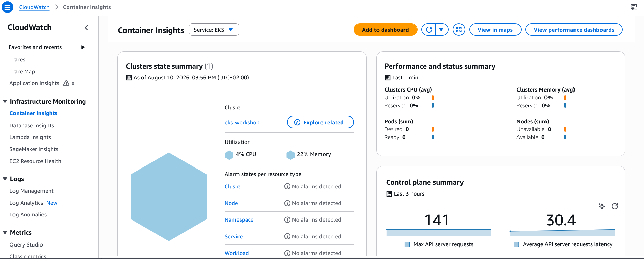
Task: Navigate to SageMaker Insights
Action: (x=34, y=149)
